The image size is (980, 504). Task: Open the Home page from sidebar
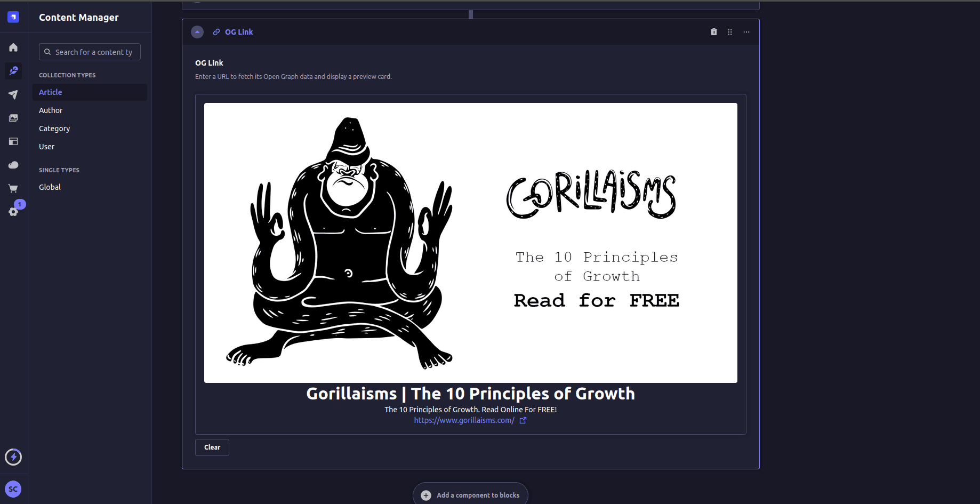(13, 47)
